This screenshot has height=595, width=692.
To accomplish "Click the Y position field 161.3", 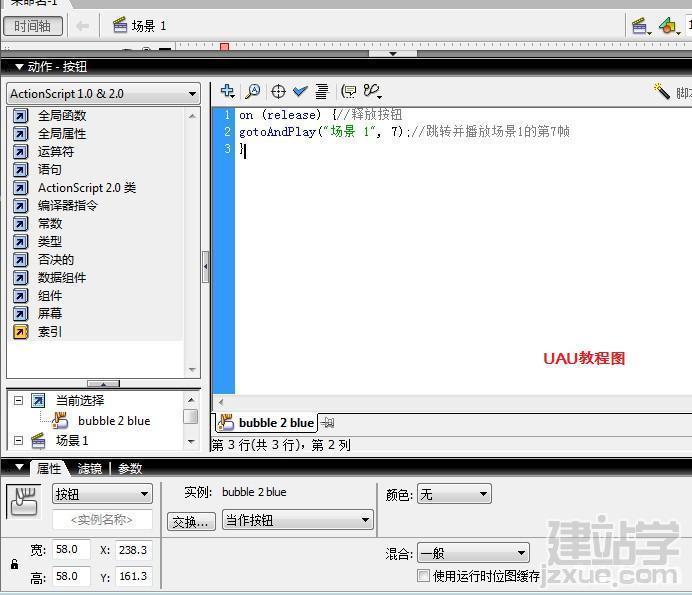I will [133, 576].
